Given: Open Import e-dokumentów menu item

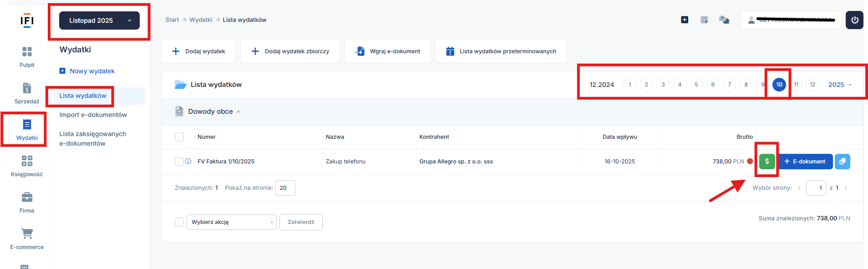Looking at the screenshot, I should 93,115.
